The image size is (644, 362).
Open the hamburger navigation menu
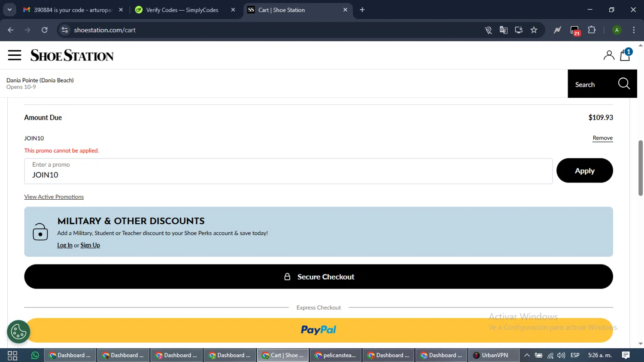coord(15,55)
